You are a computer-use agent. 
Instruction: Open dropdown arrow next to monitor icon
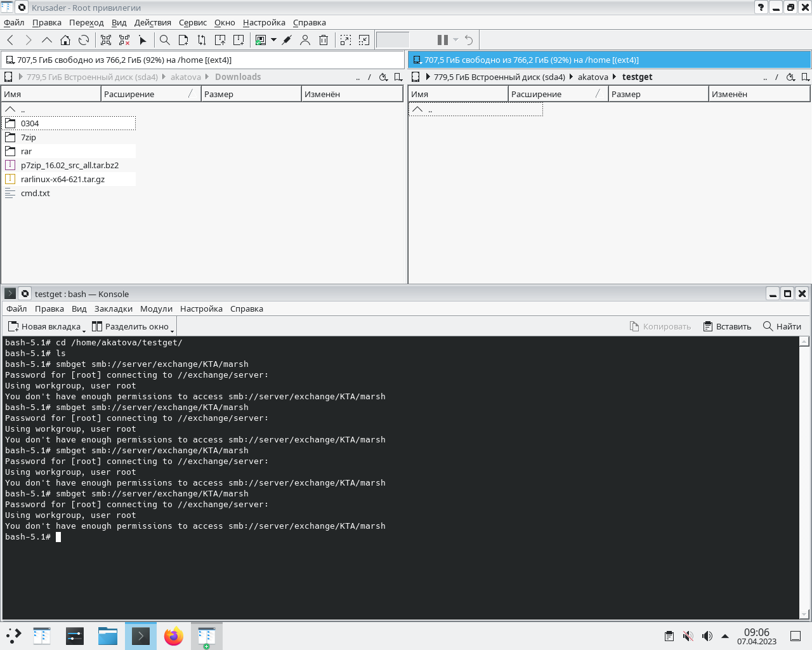(273, 40)
